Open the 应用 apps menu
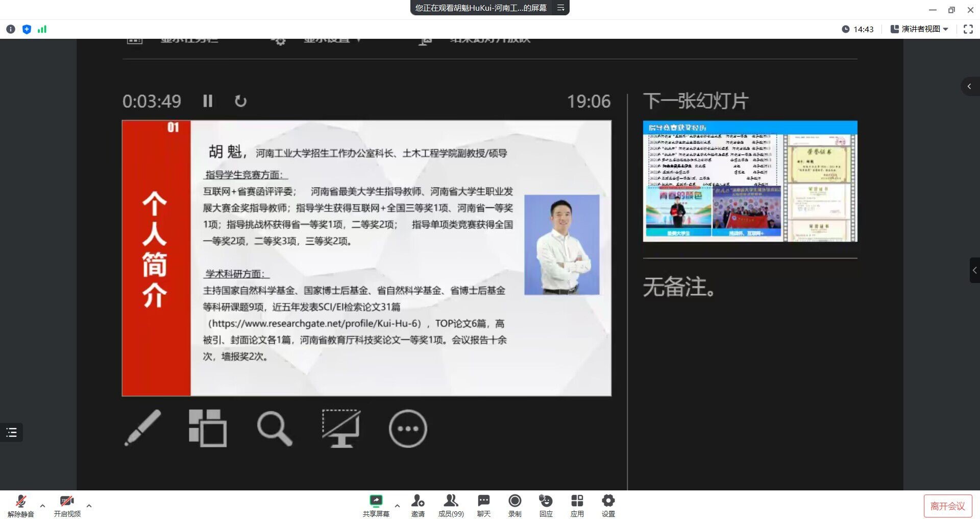 click(x=577, y=505)
